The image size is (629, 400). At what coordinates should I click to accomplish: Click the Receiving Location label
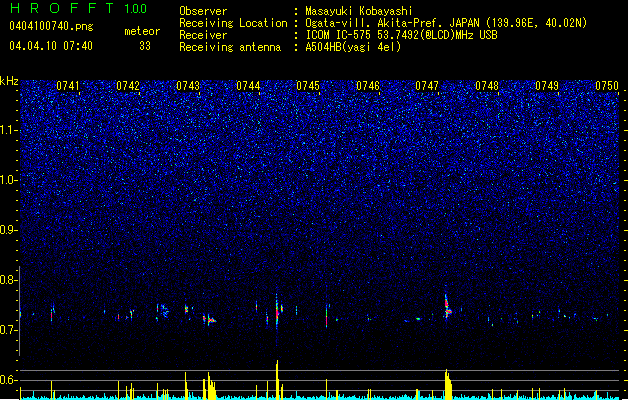[x=233, y=23]
